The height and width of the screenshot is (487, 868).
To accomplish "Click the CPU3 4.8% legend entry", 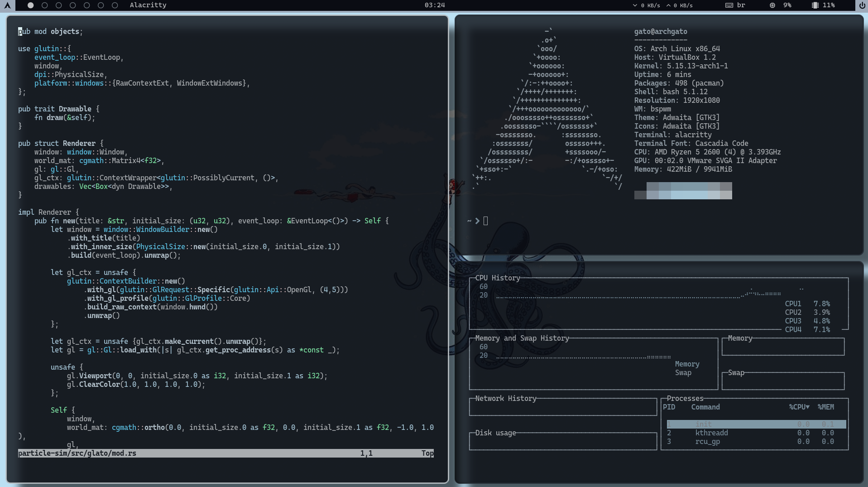I will (807, 321).
